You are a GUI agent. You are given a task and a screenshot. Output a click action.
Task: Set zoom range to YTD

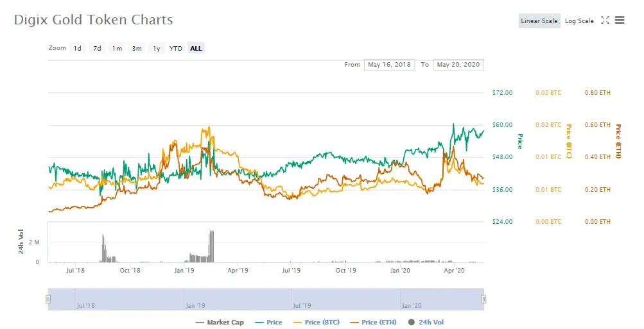pos(176,48)
